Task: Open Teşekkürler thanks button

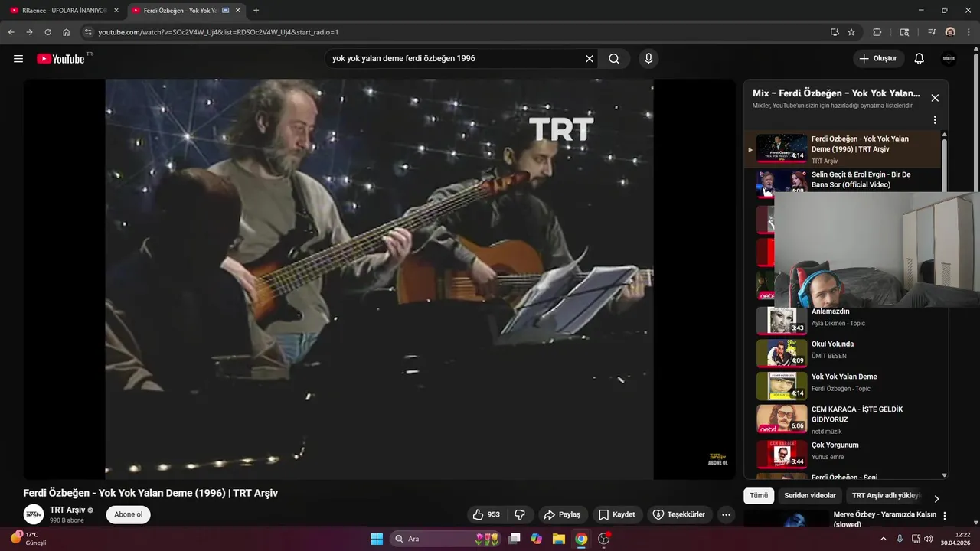Action: click(681, 514)
